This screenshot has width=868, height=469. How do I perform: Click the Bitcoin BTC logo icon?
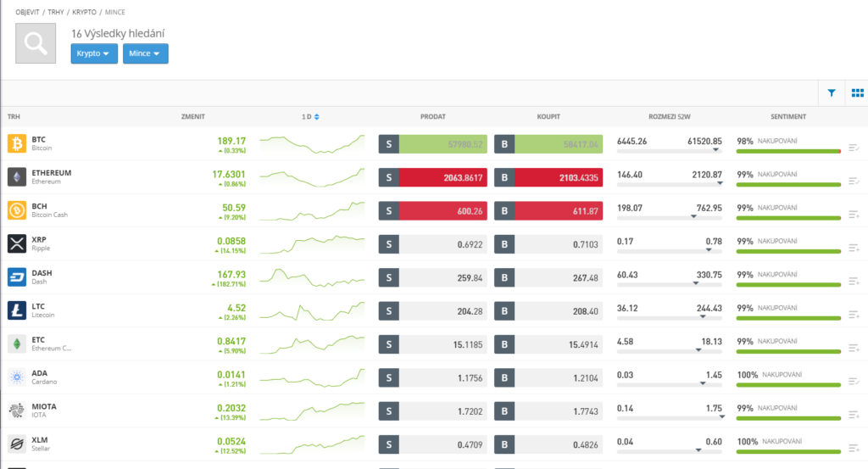[x=17, y=143]
